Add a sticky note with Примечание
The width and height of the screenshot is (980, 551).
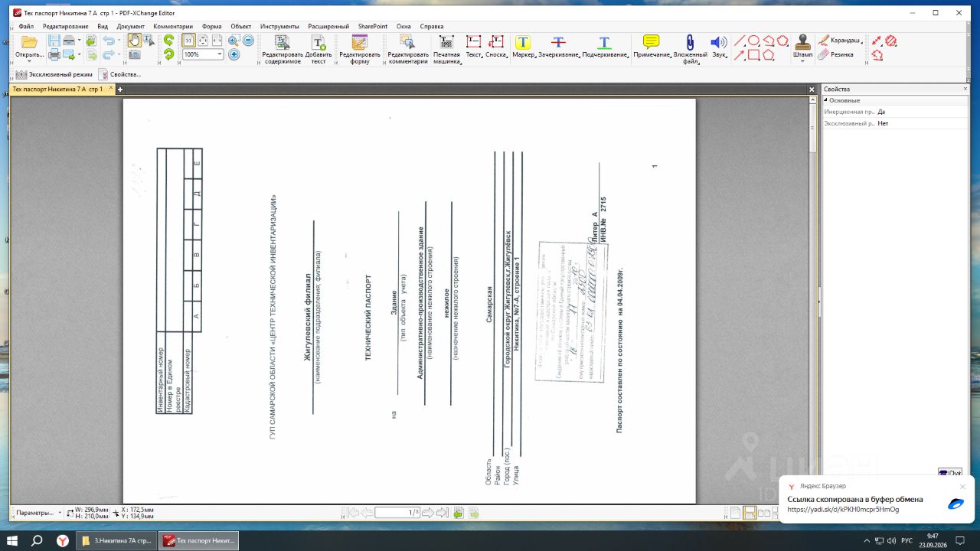pos(652,47)
